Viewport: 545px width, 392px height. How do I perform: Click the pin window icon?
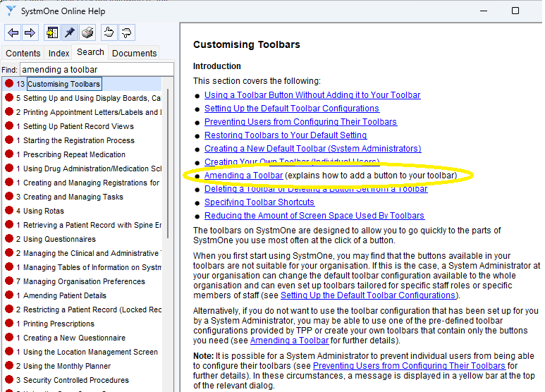click(x=70, y=33)
